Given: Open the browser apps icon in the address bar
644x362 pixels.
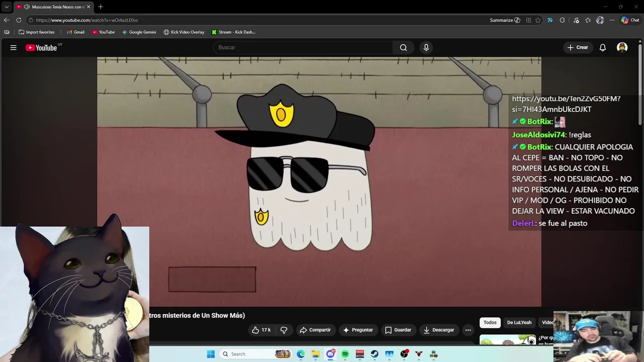Looking at the screenshot, I should tap(528, 20).
